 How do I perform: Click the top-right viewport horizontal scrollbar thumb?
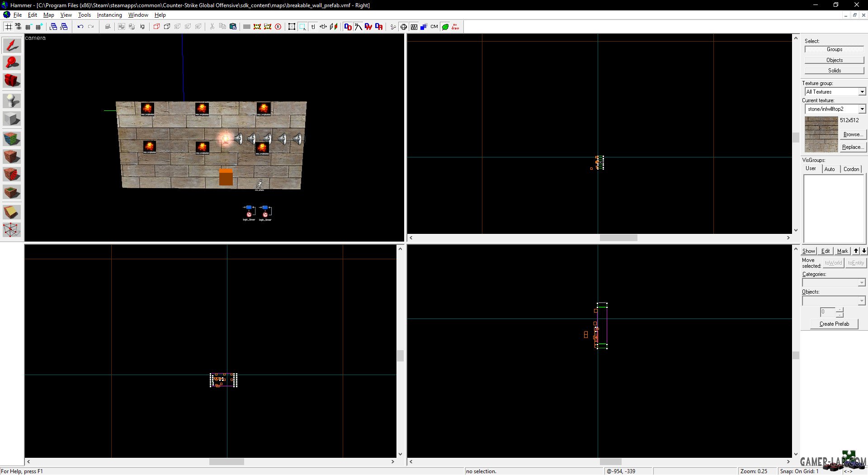[x=618, y=238]
